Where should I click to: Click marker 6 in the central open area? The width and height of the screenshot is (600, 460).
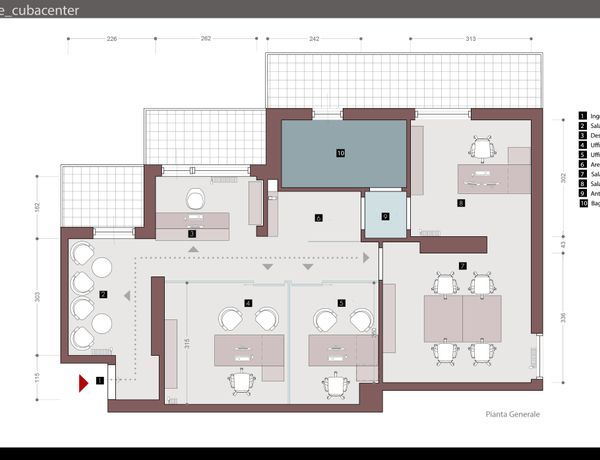click(x=318, y=217)
